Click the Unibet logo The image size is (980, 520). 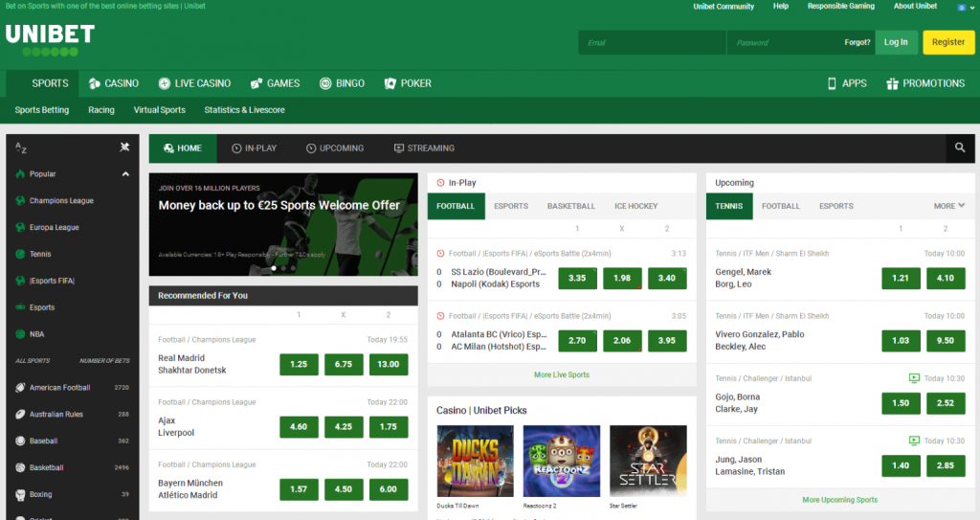tap(50, 40)
